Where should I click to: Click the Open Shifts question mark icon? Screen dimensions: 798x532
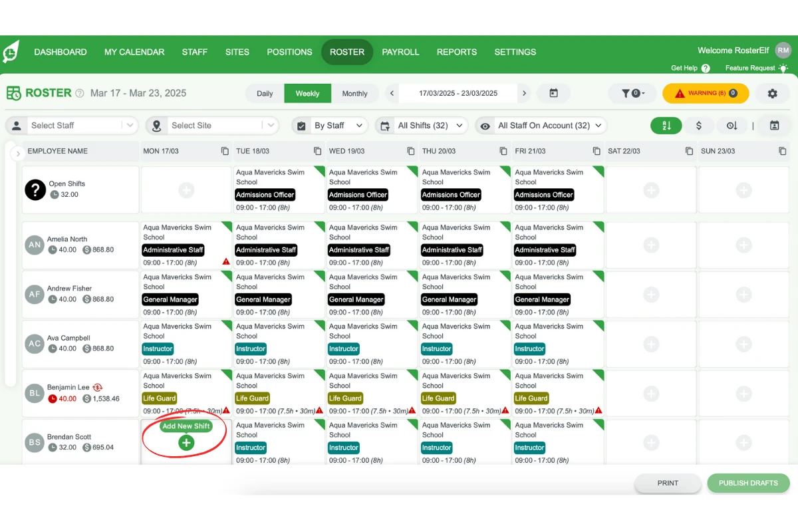pyautogui.click(x=35, y=190)
